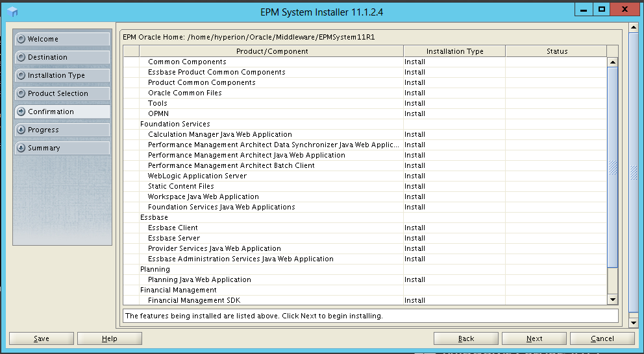Click the outer panel scroll up arrow

click(634, 27)
